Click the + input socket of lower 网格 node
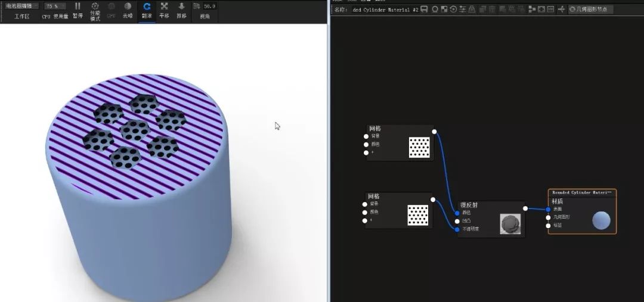Image resolution: width=644 pixels, height=302 pixels. (x=365, y=221)
